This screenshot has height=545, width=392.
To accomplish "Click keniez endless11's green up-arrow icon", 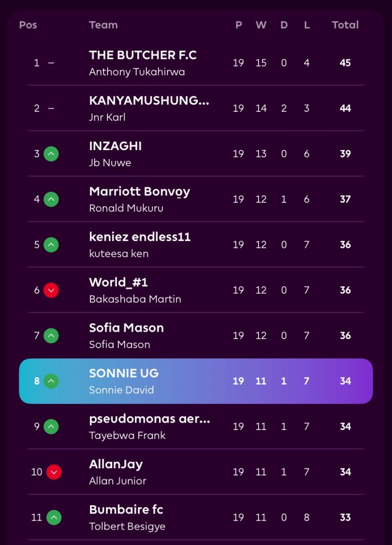I will click(x=51, y=245).
